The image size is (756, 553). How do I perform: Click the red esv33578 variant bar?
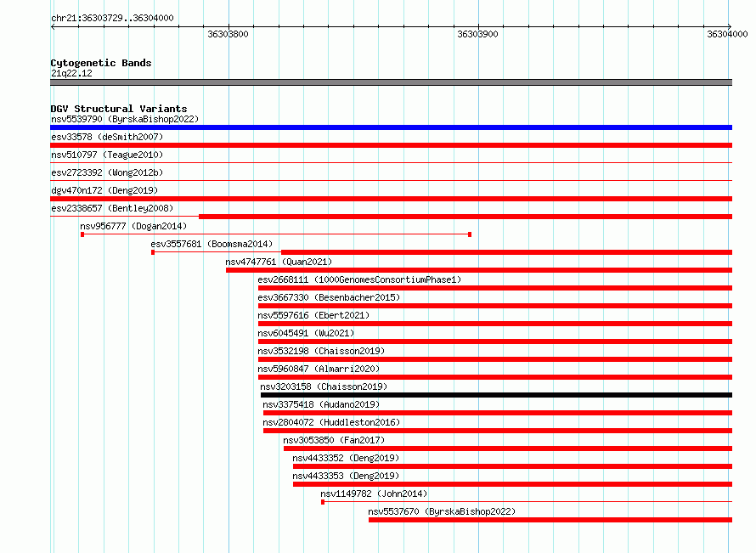(391, 145)
